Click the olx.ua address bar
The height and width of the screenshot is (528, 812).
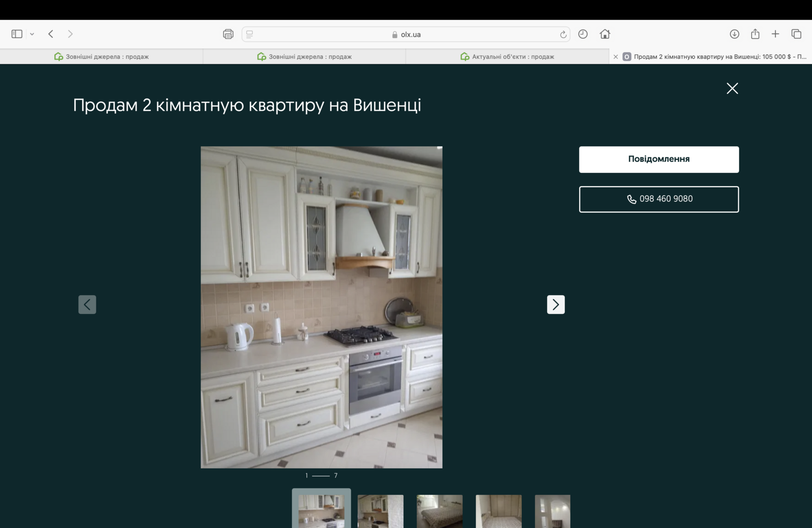click(x=406, y=34)
